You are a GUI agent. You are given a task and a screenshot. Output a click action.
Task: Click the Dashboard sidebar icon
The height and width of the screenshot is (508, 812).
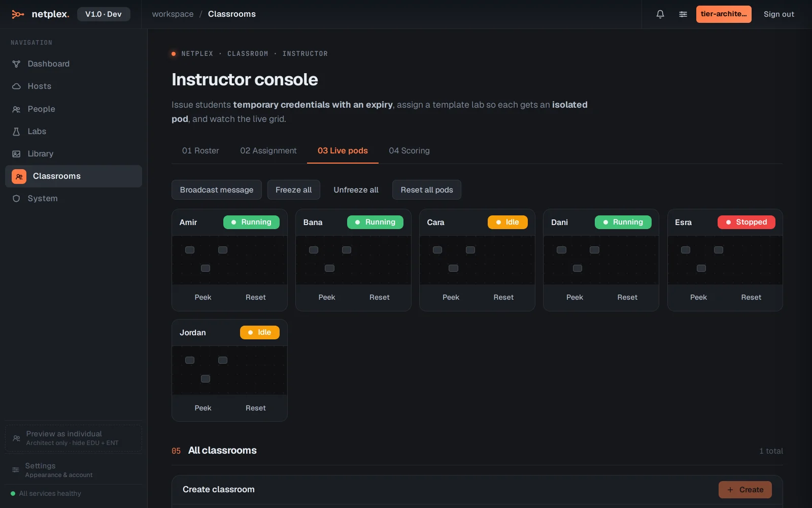[x=16, y=64]
